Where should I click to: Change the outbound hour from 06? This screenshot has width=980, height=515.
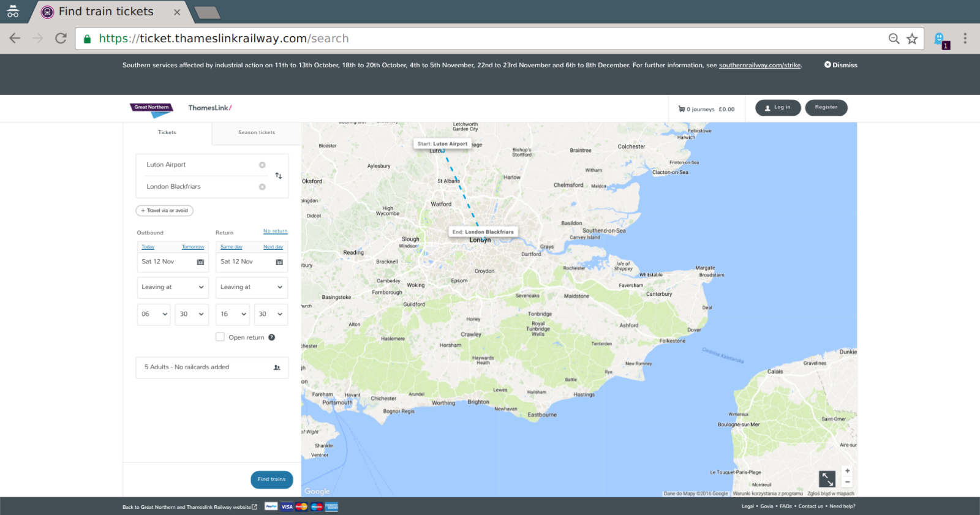pyautogui.click(x=154, y=314)
